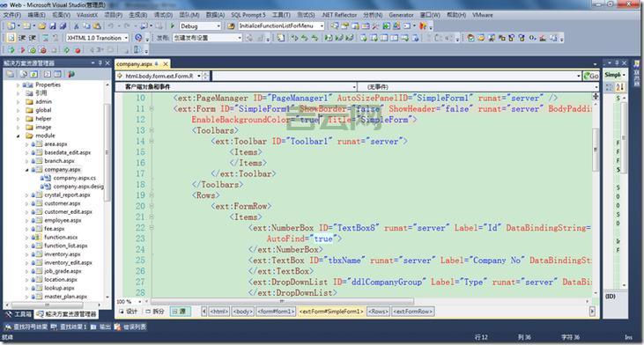
Task: Open the Error List tab at bottom
Action: click(x=130, y=327)
